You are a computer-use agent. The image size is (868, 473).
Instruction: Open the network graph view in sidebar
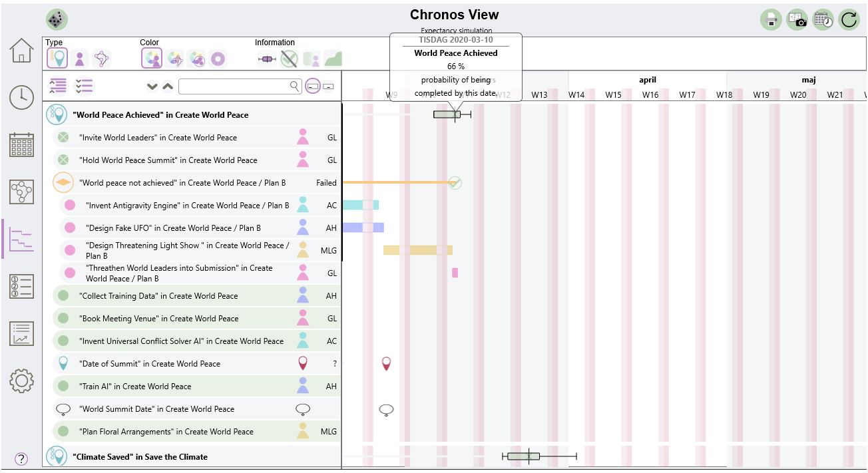[21, 192]
